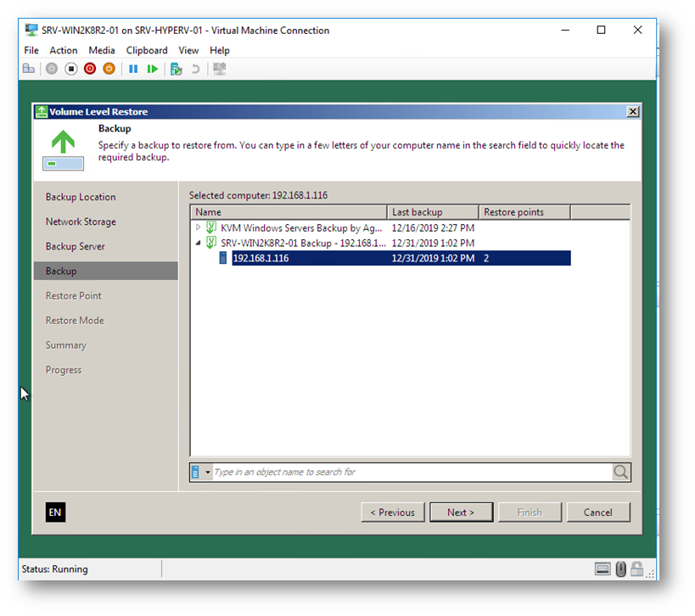695x616 pixels.
Task: Open the File menu
Action: pos(31,50)
